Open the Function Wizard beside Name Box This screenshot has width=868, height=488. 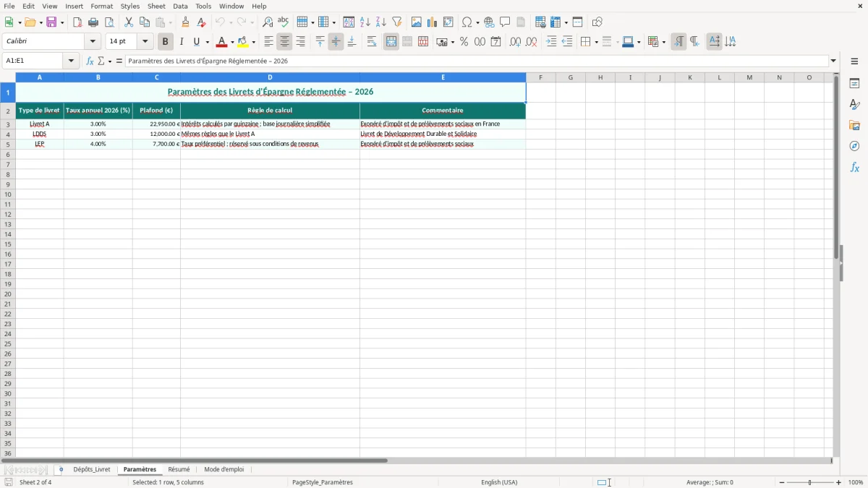coord(90,61)
